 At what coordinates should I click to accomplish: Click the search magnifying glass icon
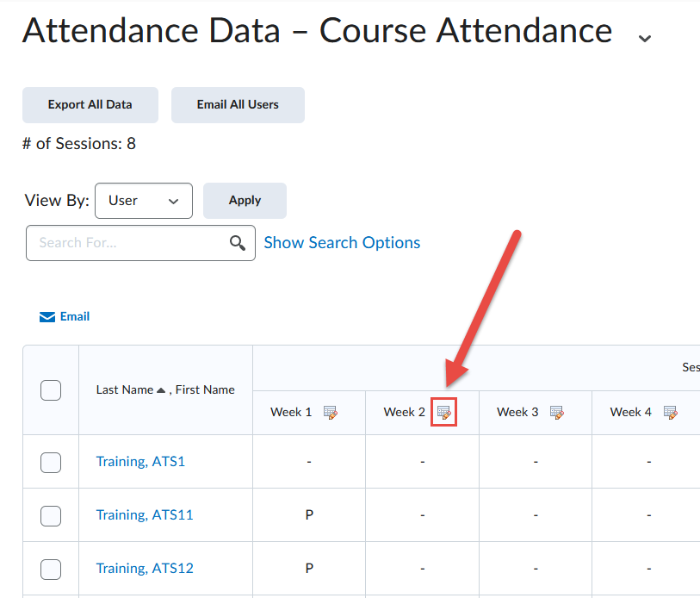coord(238,243)
